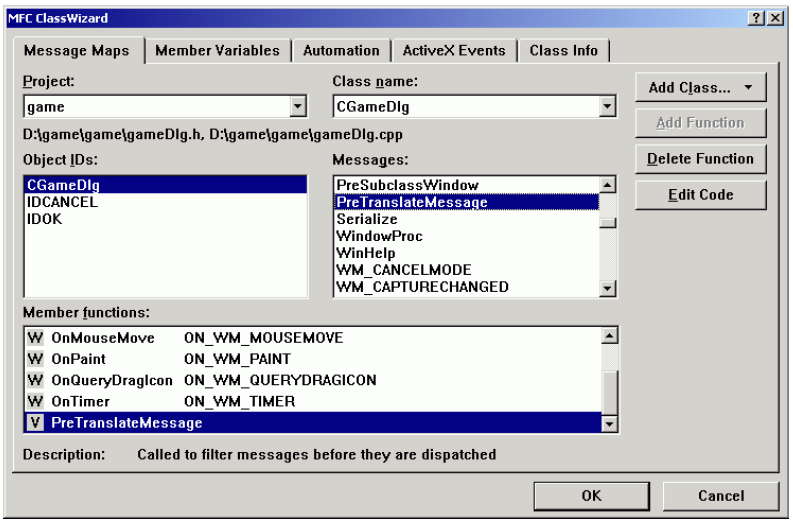Click the Messages list scroll down arrow

[607, 288]
